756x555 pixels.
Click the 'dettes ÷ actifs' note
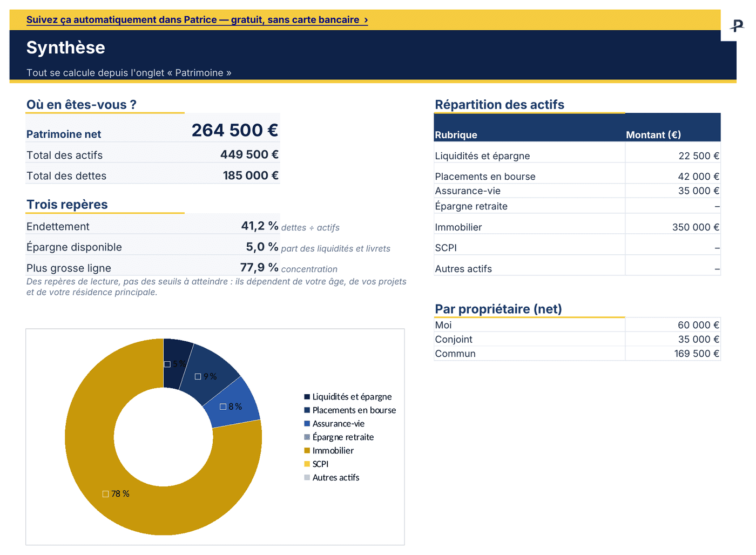point(310,228)
